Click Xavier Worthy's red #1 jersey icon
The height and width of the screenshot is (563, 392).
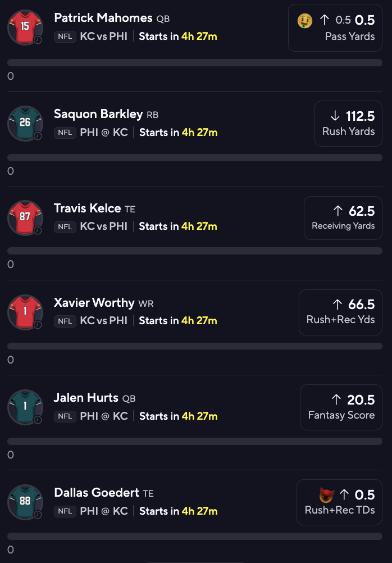25,312
